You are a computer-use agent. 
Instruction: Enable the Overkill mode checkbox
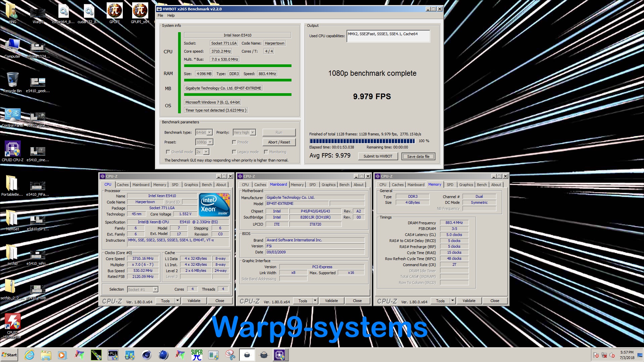pos(168,152)
